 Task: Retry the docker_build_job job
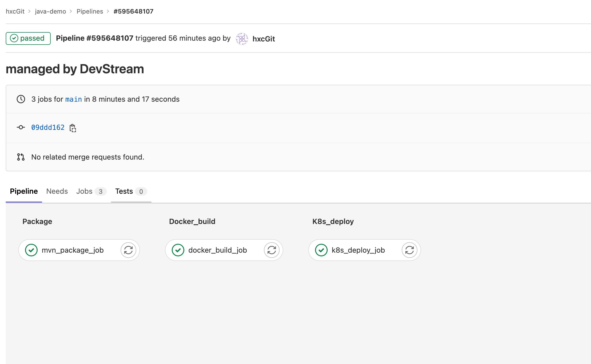(x=271, y=250)
